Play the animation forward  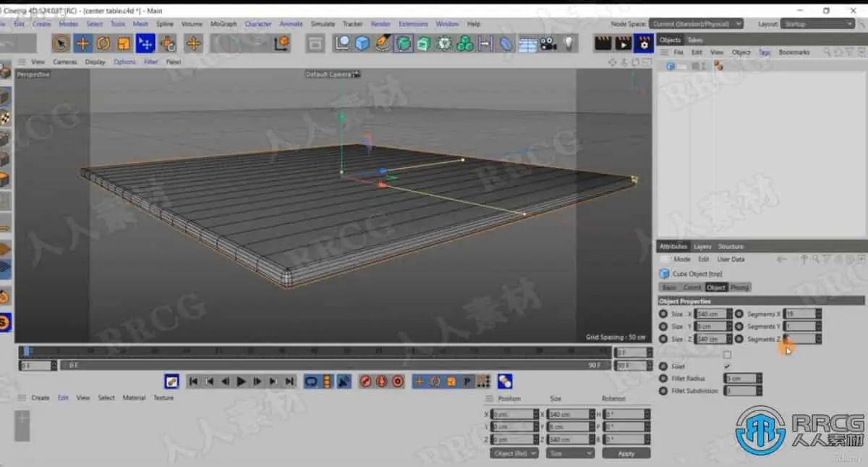[x=241, y=381]
